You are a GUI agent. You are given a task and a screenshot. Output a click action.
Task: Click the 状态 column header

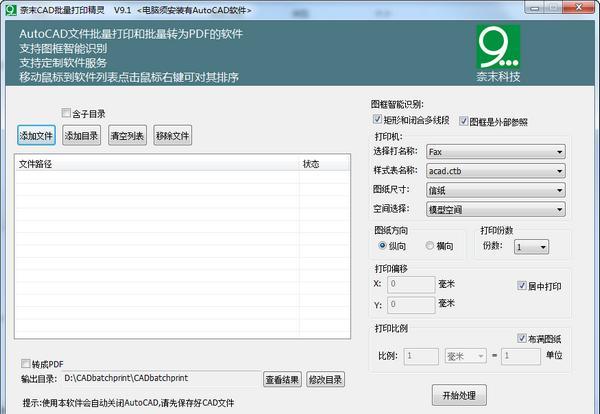324,164
